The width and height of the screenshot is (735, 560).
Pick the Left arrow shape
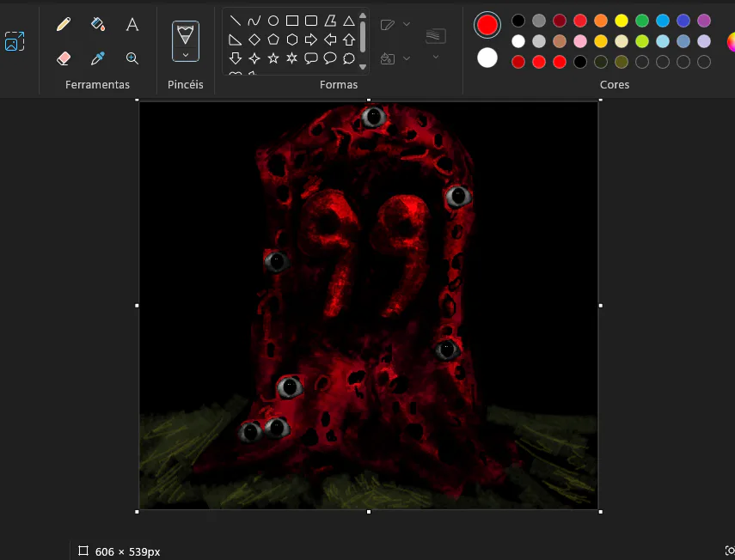[x=330, y=40]
